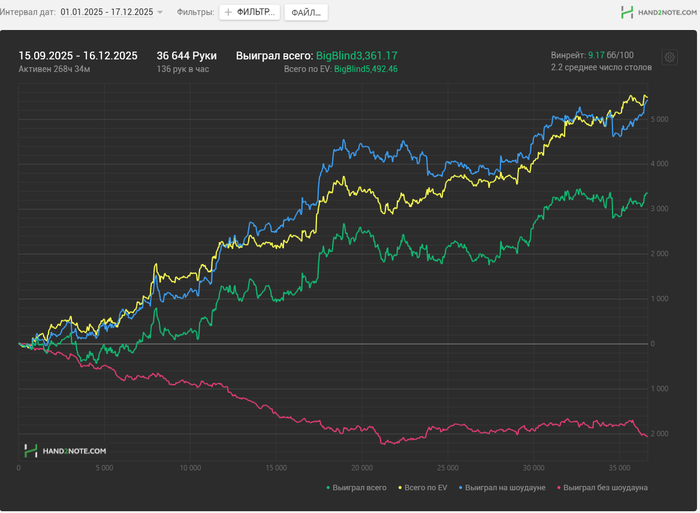Click the 'Фильтры:' label
The width and height of the screenshot is (700, 513).
click(196, 12)
